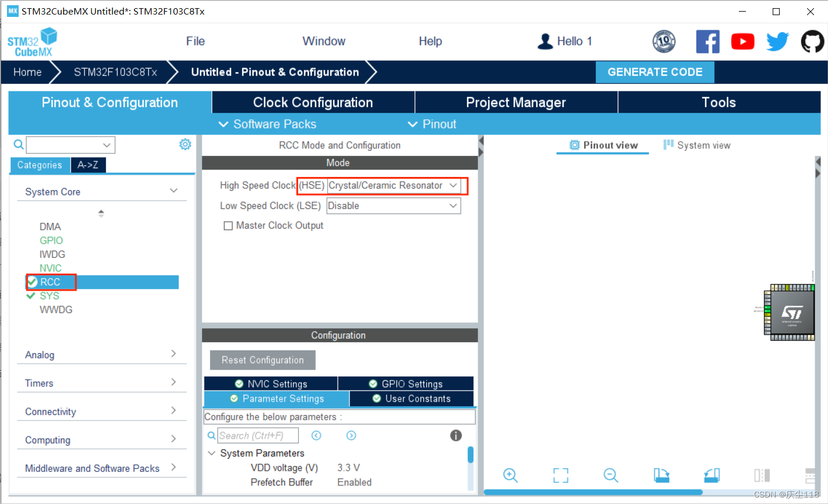
Task: Select GPIO in System Core list
Action: tap(51, 240)
